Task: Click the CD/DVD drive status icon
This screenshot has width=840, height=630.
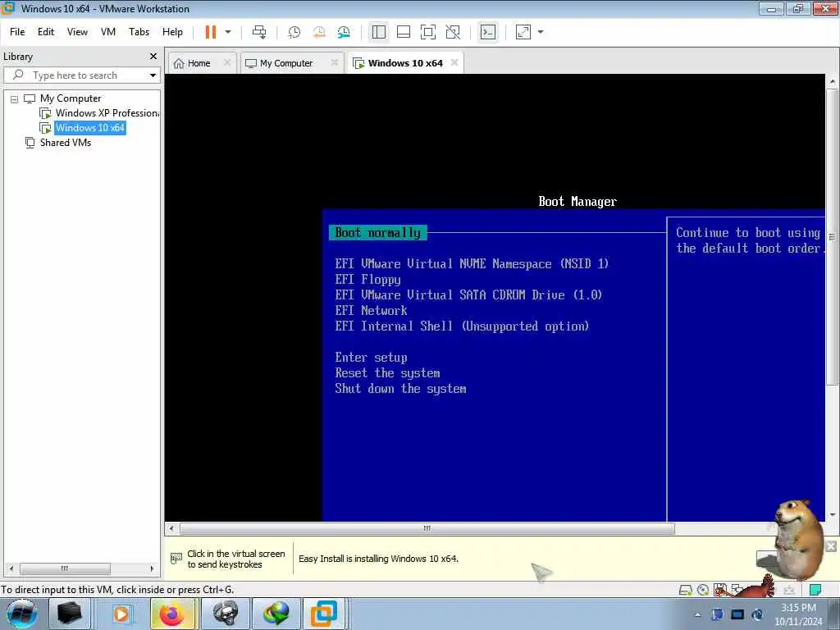Action: 703,590
